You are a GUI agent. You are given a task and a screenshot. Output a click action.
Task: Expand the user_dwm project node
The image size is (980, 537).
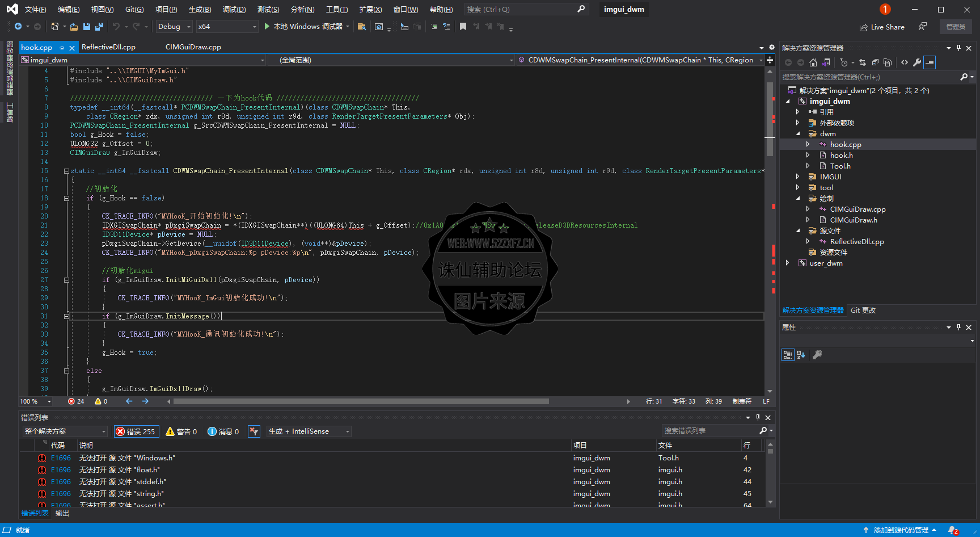787,263
